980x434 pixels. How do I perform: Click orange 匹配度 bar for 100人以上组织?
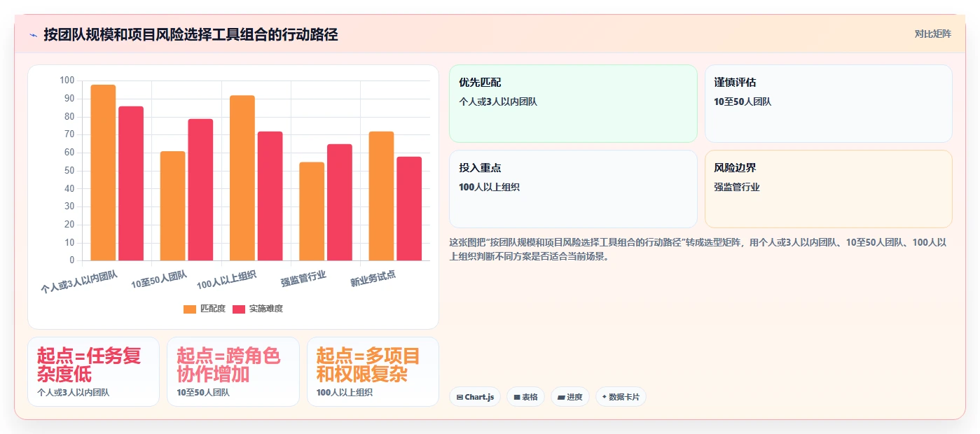click(242, 178)
